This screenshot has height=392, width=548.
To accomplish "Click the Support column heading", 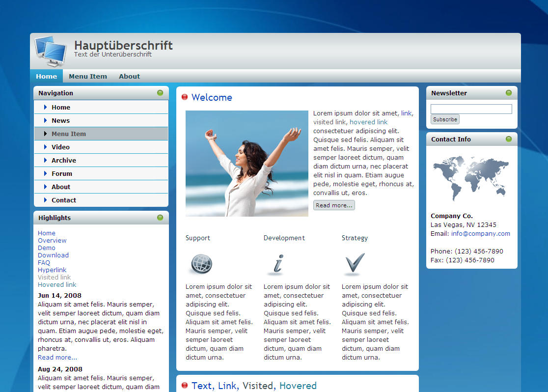I will pos(198,238).
